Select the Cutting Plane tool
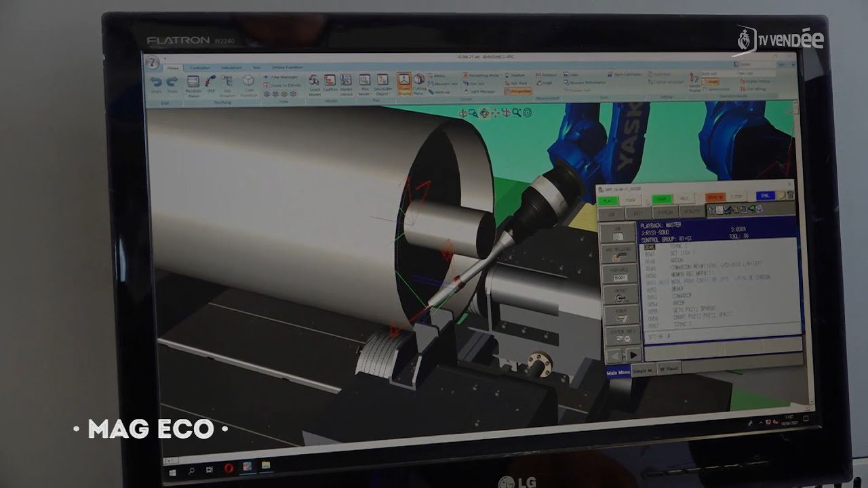 [x=420, y=81]
